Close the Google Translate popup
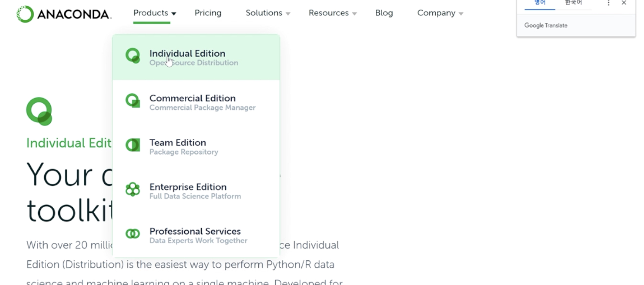 point(624,3)
